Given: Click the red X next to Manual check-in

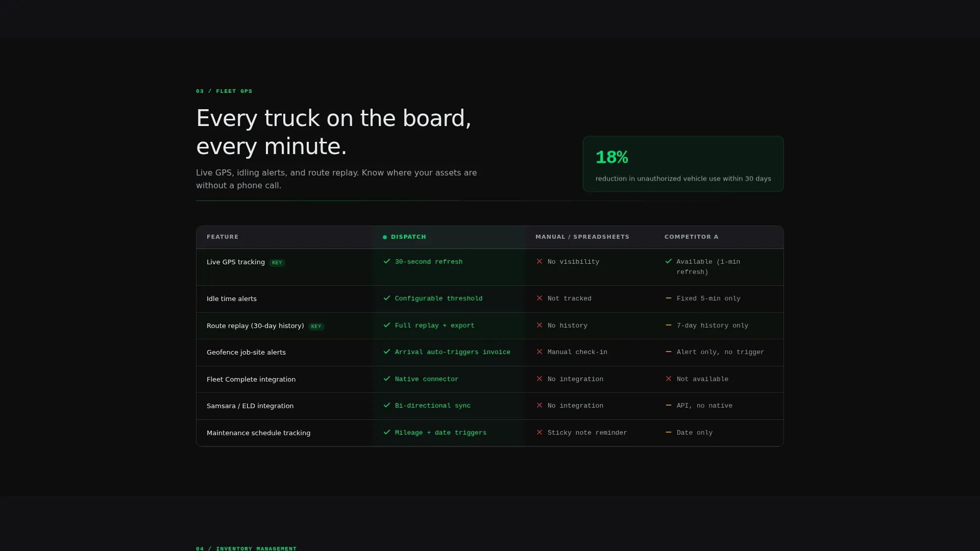Looking at the screenshot, I should 540,352.
